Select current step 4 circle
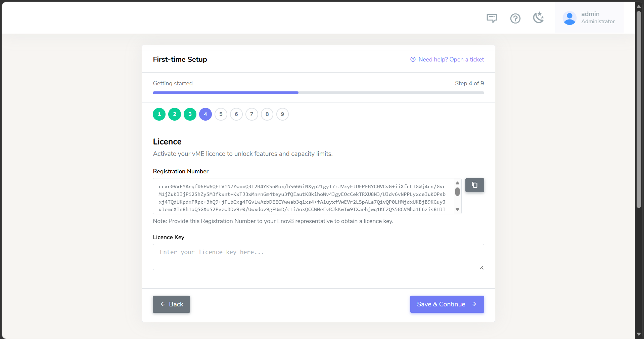644x339 pixels. click(x=205, y=114)
